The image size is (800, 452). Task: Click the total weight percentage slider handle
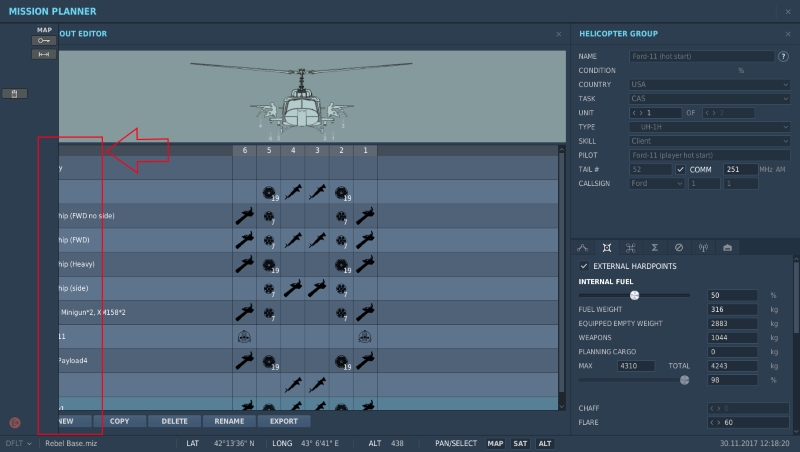tap(685, 380)
